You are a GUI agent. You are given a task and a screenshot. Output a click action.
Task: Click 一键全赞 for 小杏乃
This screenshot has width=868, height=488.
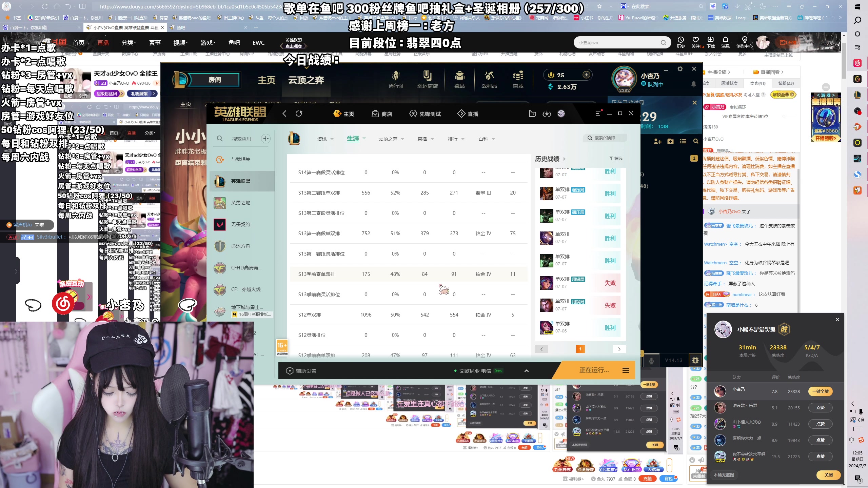(x=820, y=391)
